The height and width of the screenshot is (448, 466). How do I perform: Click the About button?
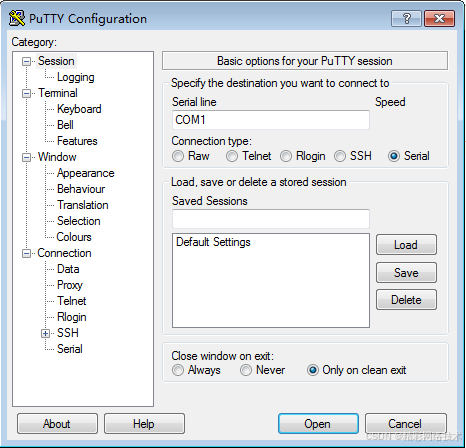click(x=57, y=424)
